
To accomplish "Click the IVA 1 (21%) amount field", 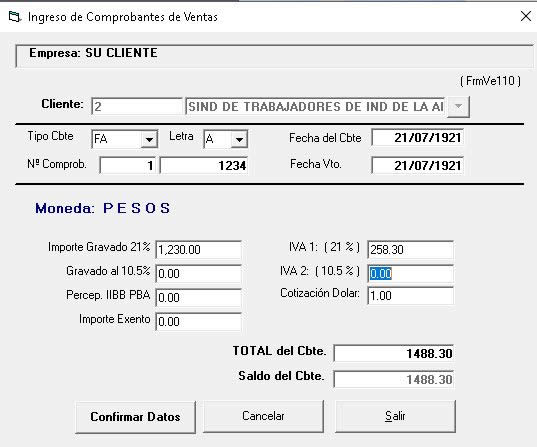I will tap(410, 250).
